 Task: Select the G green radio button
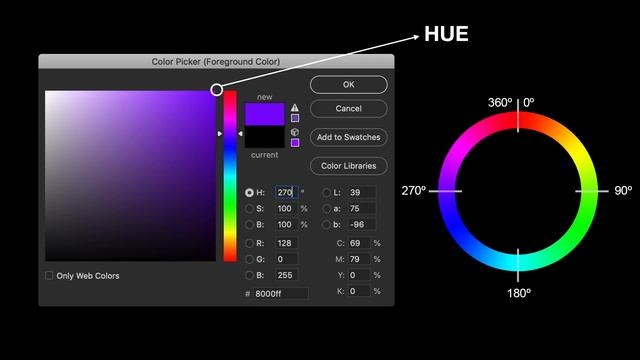point(249,259)
